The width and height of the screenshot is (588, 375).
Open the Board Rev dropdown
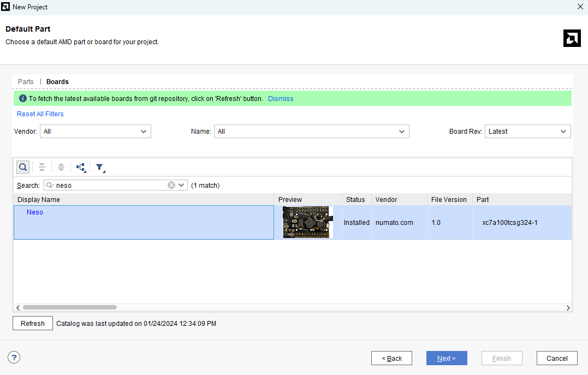pos(527,132)
